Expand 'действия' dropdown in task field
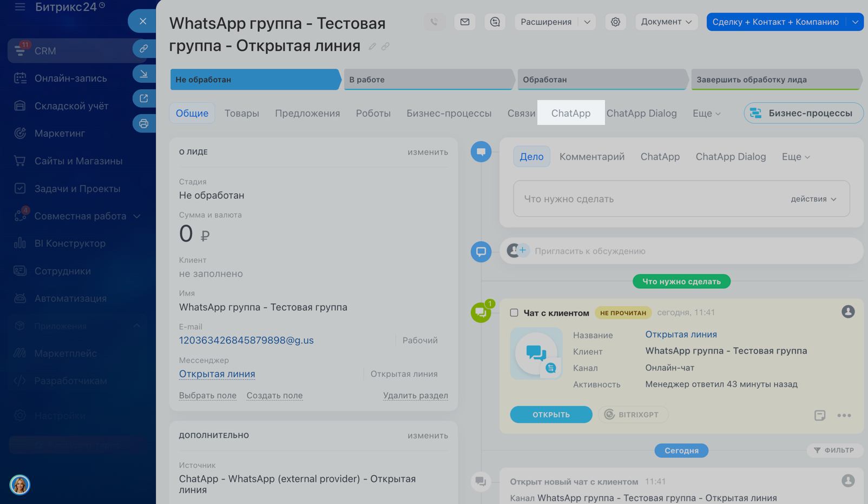This screenshot has height=504, width=868. point(813,199)
